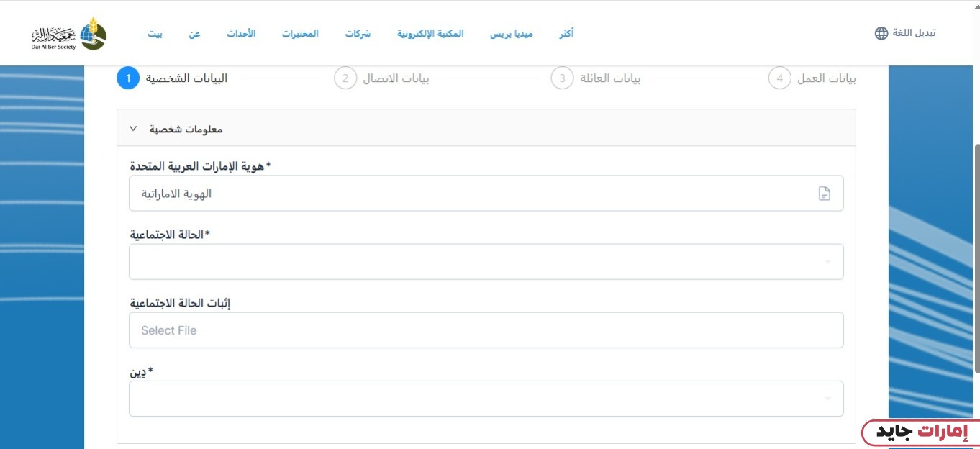The height and width of the screenshot is (449, 980).
Task: Click the تبديل اللغة language switch button
Action: pyautogui.click(x=914, y=33)
